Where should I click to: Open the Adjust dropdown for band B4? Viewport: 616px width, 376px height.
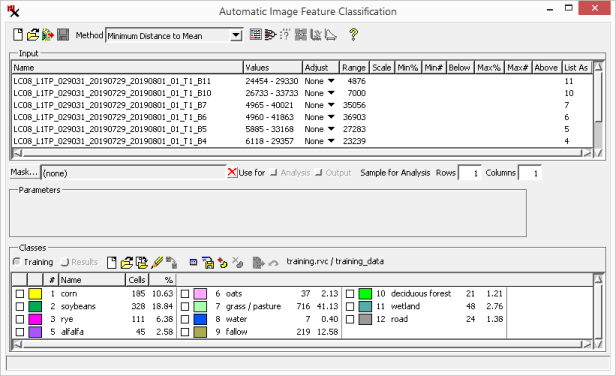[331, 141]
